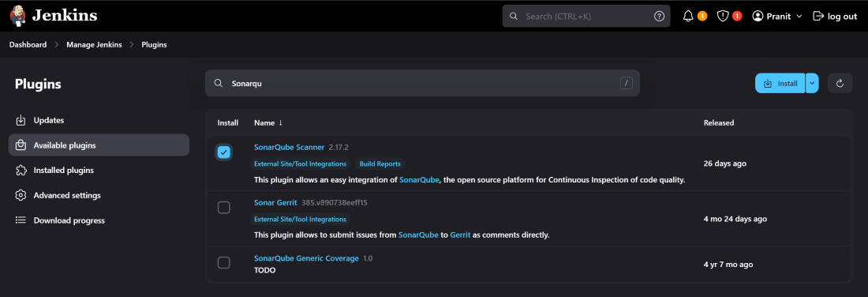Image resolution: width=868 pixels, height=297 pixels.
Task: Open the security warnings shield icon
Action: tap(722, 16)
